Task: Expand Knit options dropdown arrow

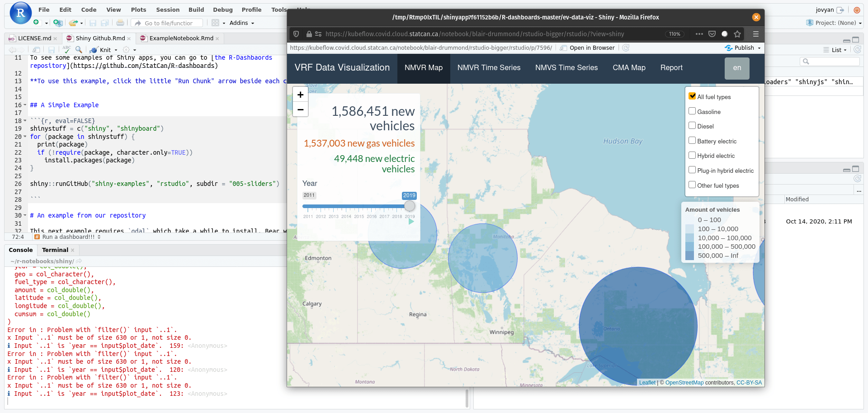Action: pyautogui.click(x=116, y=50)
